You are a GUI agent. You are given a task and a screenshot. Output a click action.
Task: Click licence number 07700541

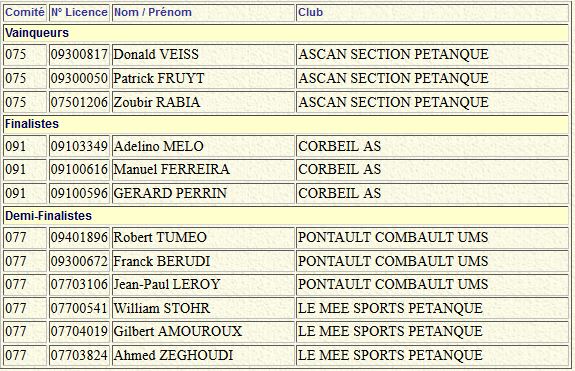pyautogui.click(x=79, y=308)
